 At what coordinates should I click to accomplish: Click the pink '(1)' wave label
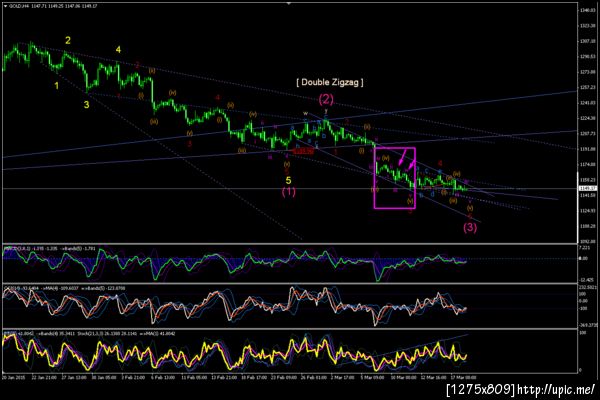(289, 191)
